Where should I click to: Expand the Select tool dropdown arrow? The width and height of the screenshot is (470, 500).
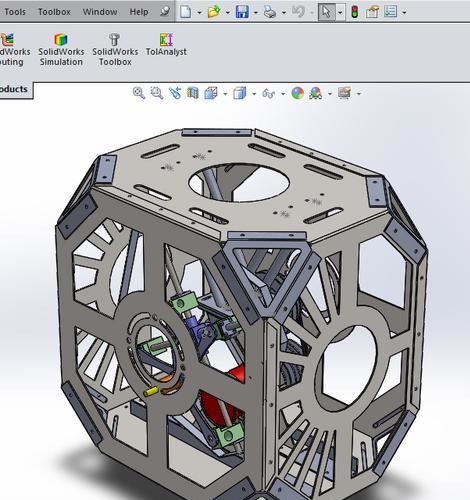(340, 13)
